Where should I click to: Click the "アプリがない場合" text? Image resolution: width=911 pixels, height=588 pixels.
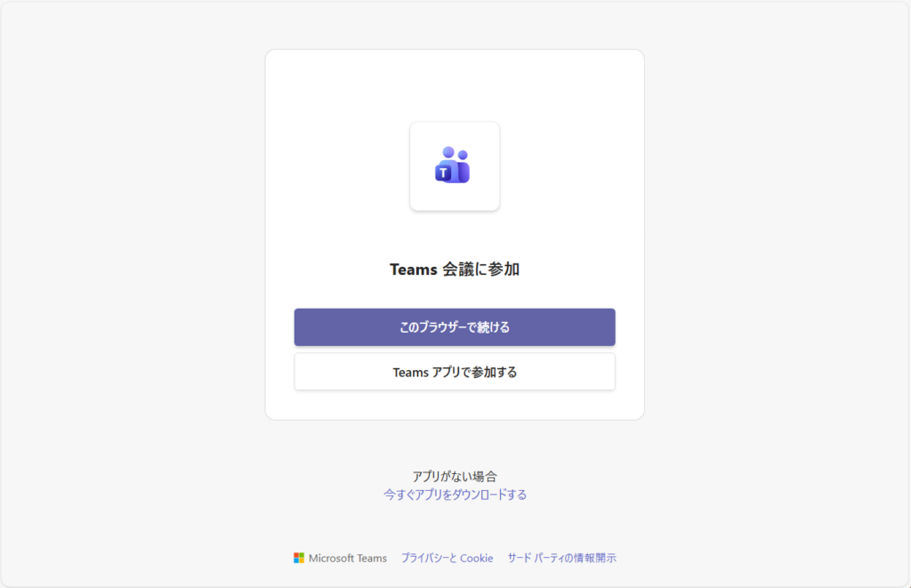455,476
